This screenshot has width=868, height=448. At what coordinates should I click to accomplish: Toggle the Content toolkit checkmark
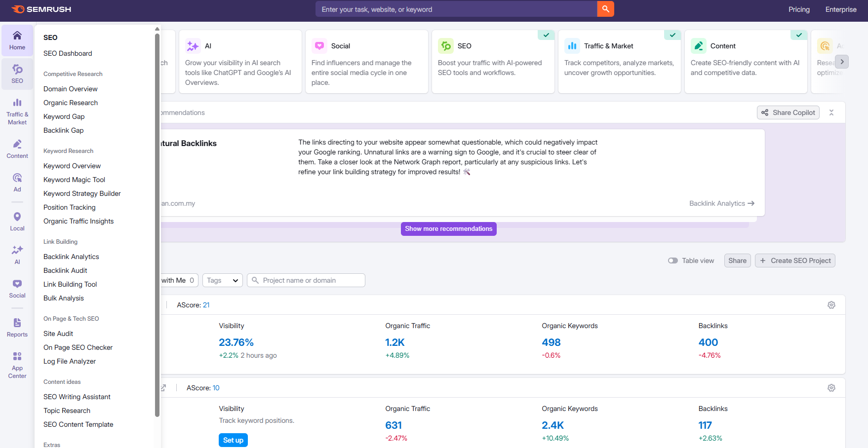click(799, 35)
